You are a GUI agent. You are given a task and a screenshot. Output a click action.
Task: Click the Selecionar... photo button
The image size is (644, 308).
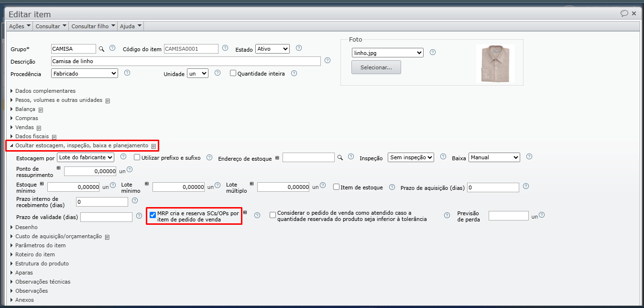376,67
